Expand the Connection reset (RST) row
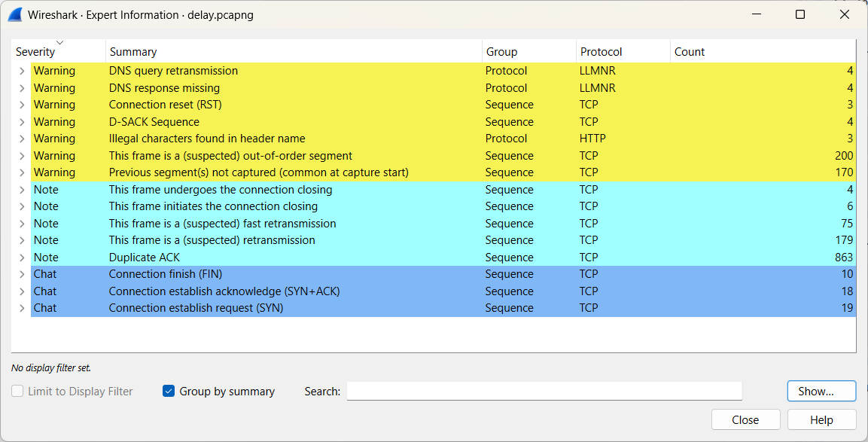 (x=22, y=105)
